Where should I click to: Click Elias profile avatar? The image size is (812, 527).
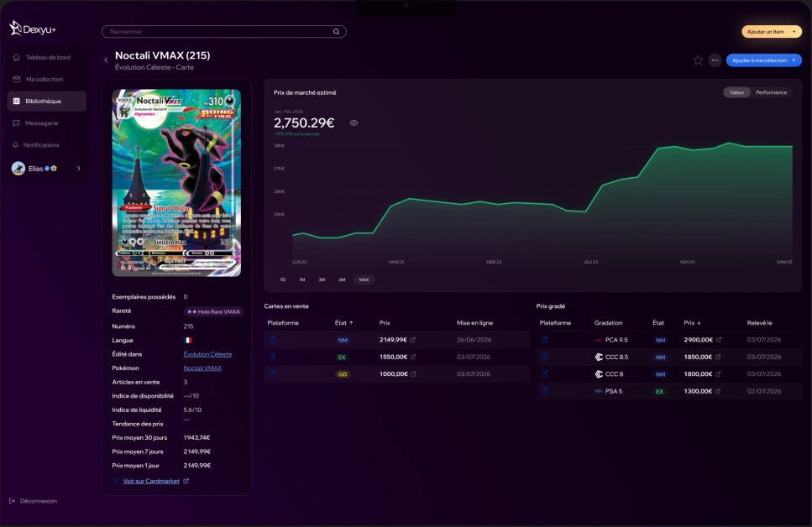pos(18,168)
